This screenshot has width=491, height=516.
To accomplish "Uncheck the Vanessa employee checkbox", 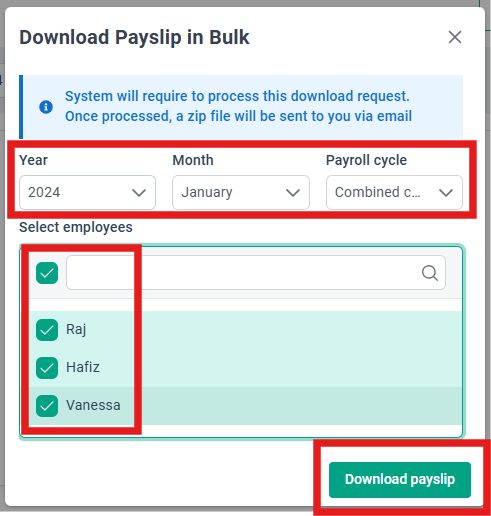I will [47, 406].
